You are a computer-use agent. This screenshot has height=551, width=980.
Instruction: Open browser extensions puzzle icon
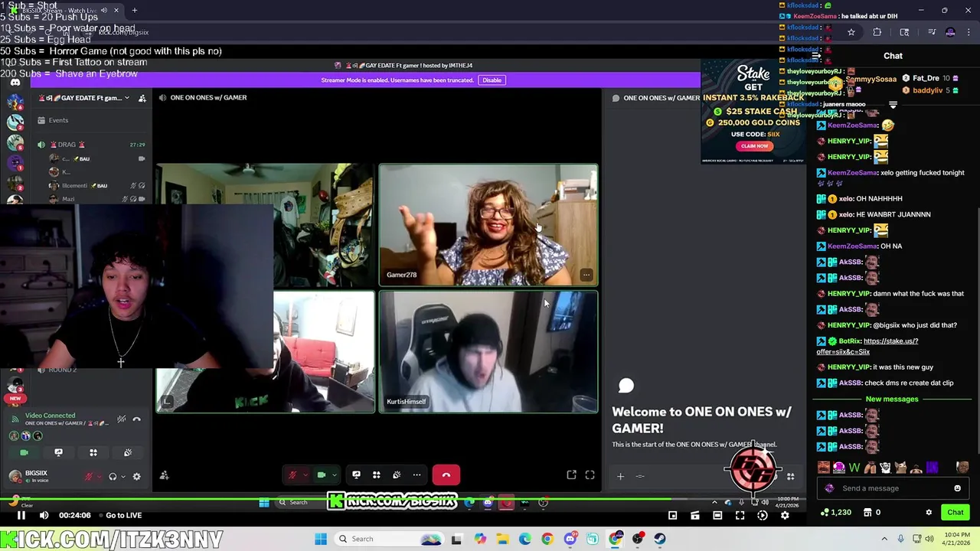877,32
